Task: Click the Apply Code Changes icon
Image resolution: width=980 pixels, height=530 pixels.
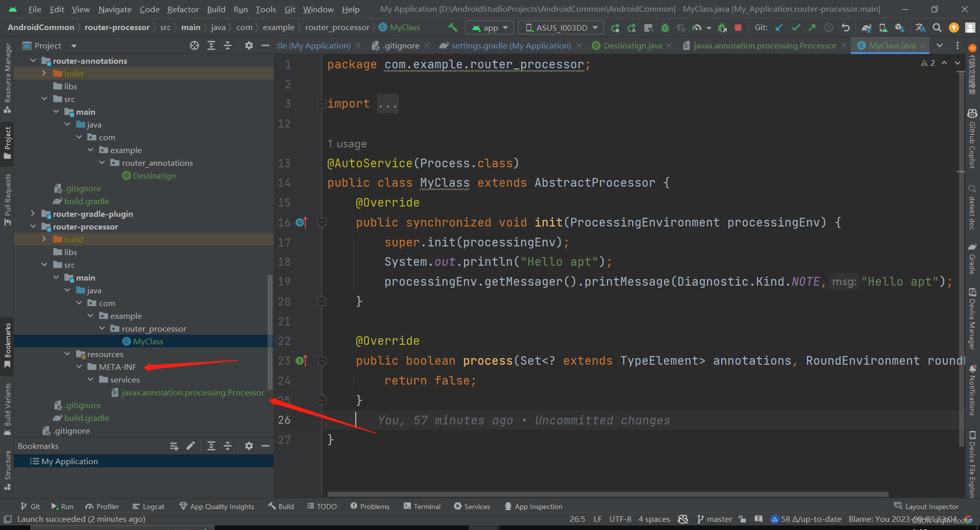Action: coord(632,28)
